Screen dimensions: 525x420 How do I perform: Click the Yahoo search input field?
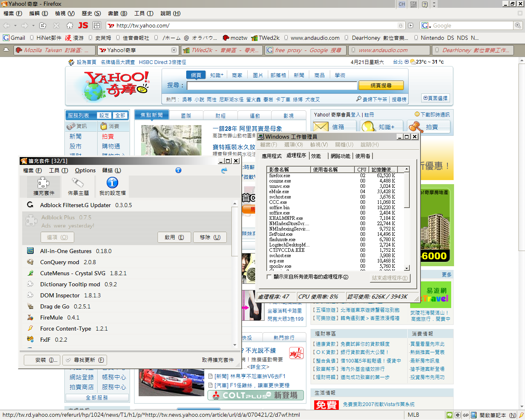point(272,86)
